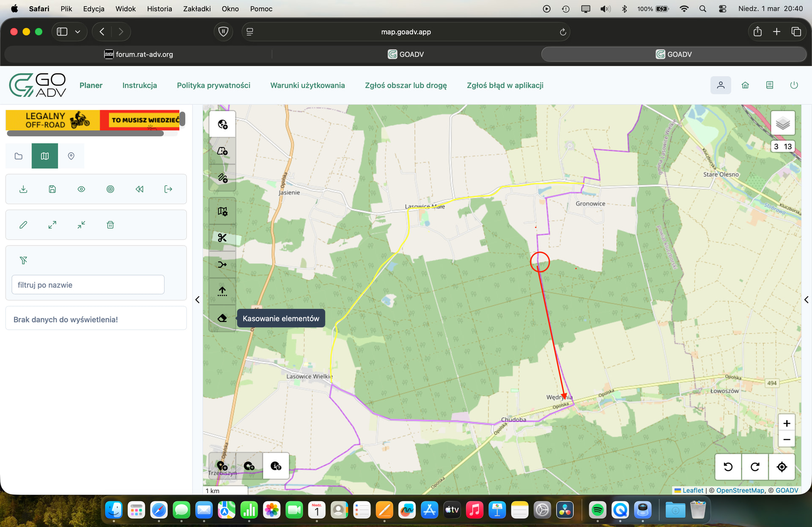The width and height of the screenshot is (812, 527).
Task: Click the undo arrow on map
Action: (728, 467)
